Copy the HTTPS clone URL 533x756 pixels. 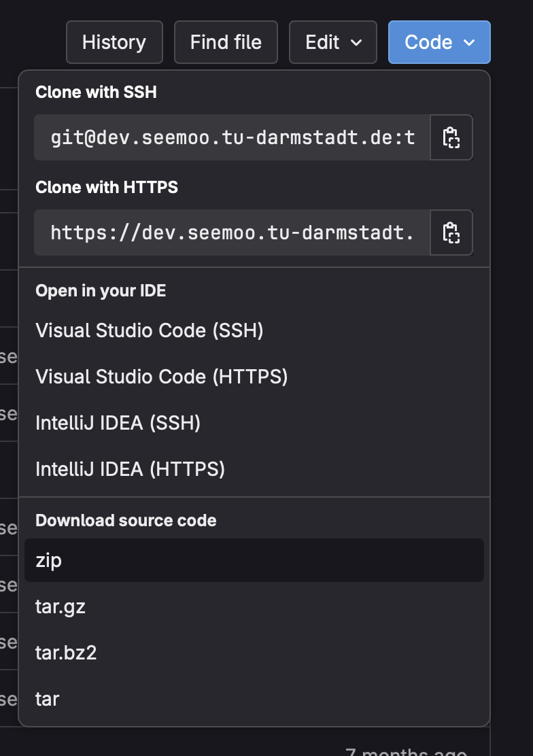(451, 233)
